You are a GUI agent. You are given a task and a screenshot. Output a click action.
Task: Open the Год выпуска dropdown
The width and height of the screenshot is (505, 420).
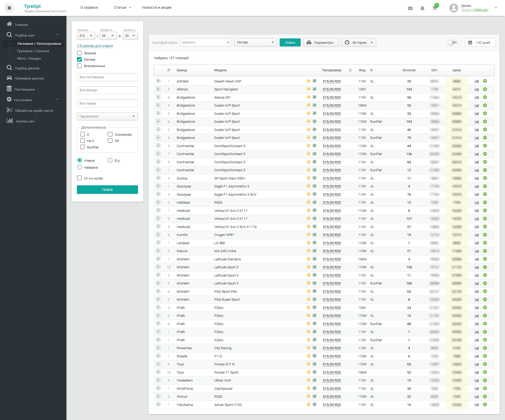pos(107,116)
